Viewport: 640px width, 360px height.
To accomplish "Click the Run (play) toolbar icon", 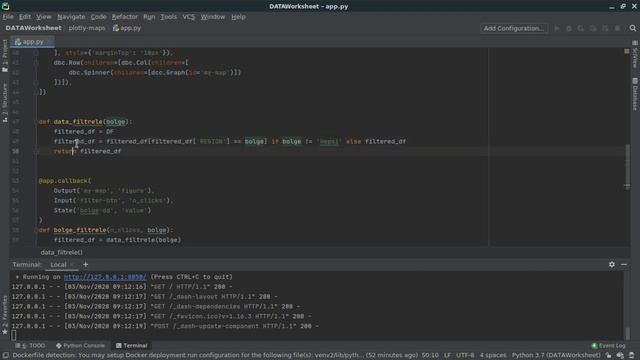I will [556, 28].
